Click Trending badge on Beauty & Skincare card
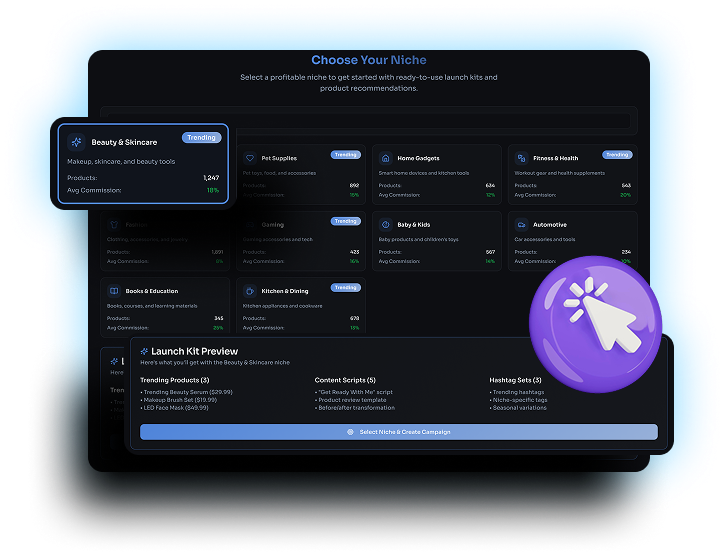The height and width of the screenshot is (555, 724). point(201,137)
